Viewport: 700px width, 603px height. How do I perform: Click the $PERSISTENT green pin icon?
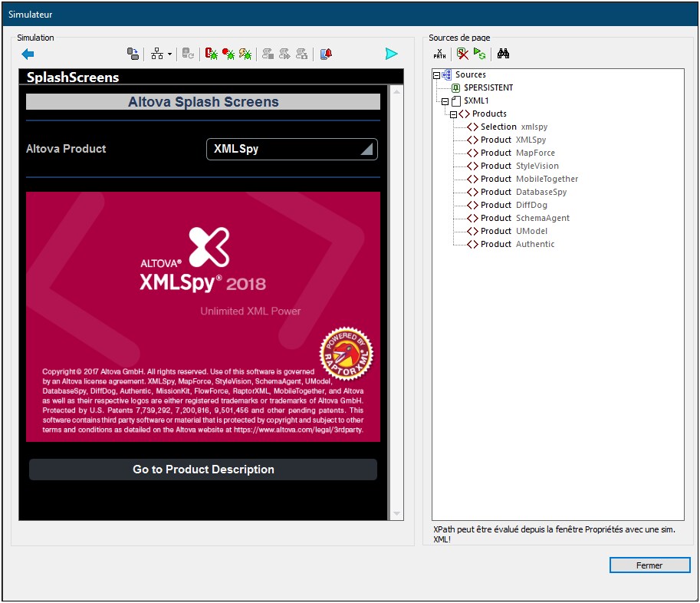pyautogui.click(x=455, y=88)
